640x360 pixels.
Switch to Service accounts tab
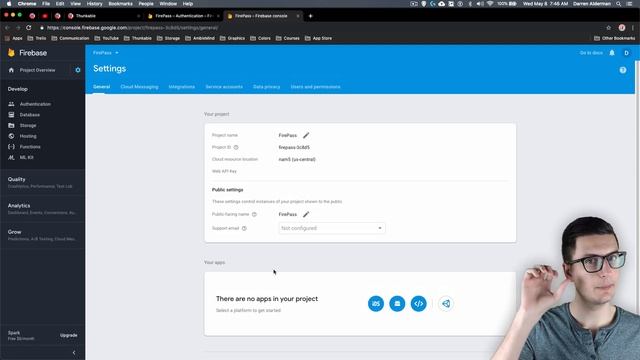tap(224, 87)
